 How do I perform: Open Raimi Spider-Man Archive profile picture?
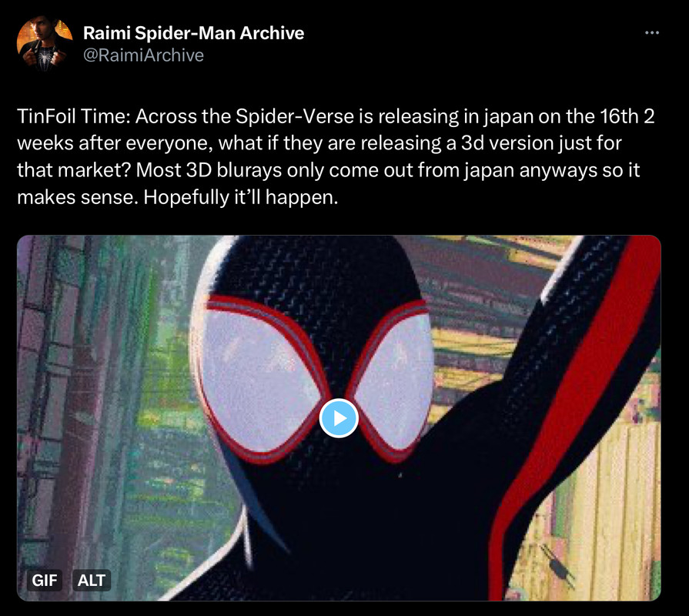point(45,44)
